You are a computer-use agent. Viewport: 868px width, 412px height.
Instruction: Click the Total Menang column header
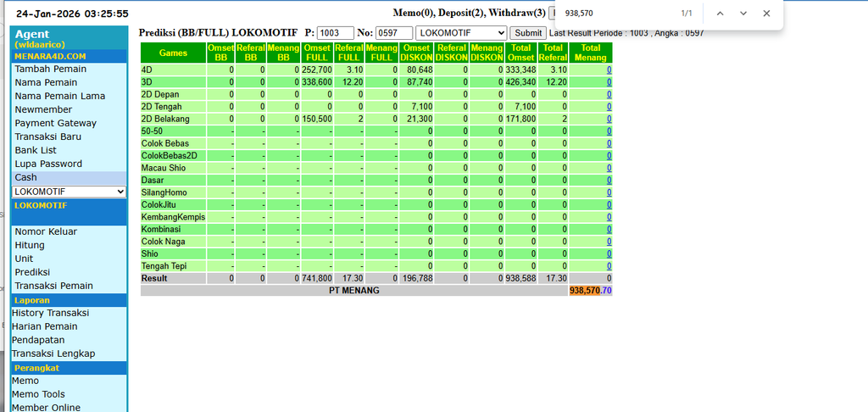[591, 53]
